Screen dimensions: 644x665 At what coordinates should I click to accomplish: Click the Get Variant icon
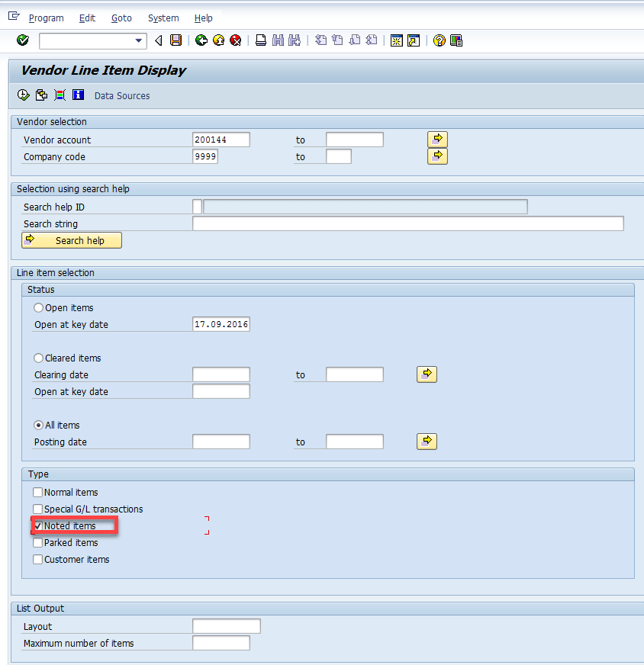click(41, 95)
